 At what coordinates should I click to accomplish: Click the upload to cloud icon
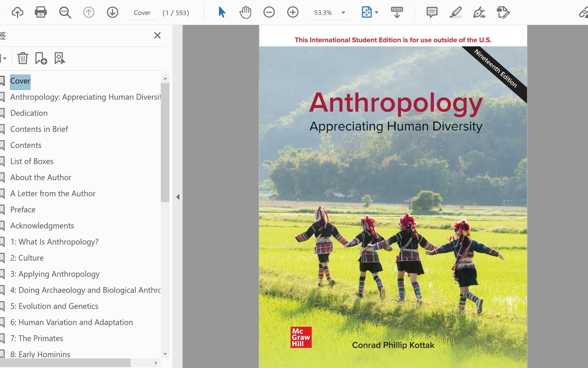pyautogui.click(x=17, y=12)
